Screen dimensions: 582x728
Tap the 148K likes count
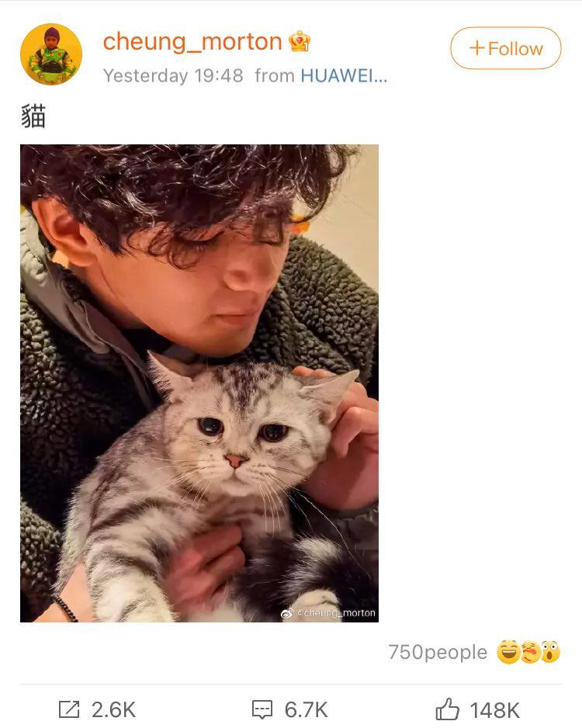[495, 710]
